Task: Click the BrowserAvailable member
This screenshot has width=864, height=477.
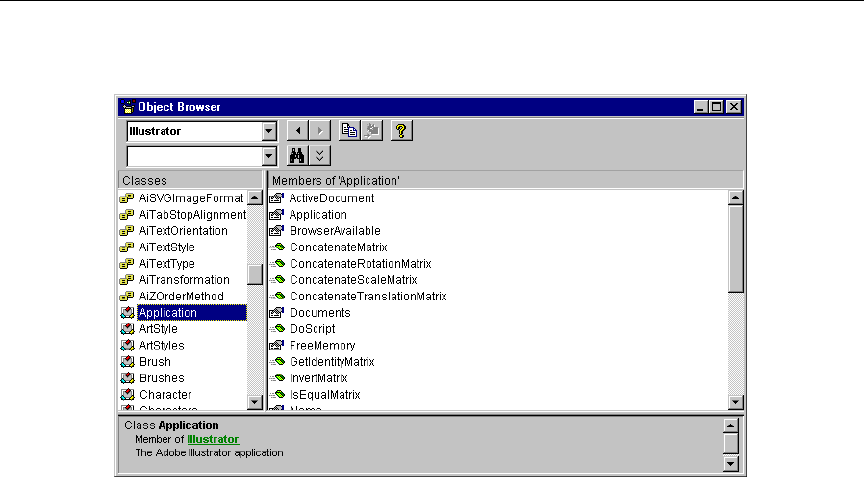Action: tap(335, 231)
